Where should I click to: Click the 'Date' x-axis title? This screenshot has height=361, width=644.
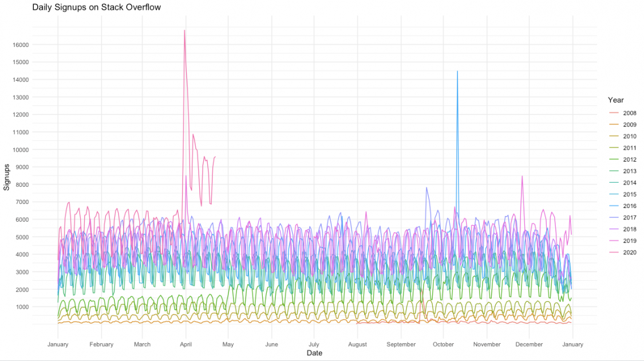315,353
